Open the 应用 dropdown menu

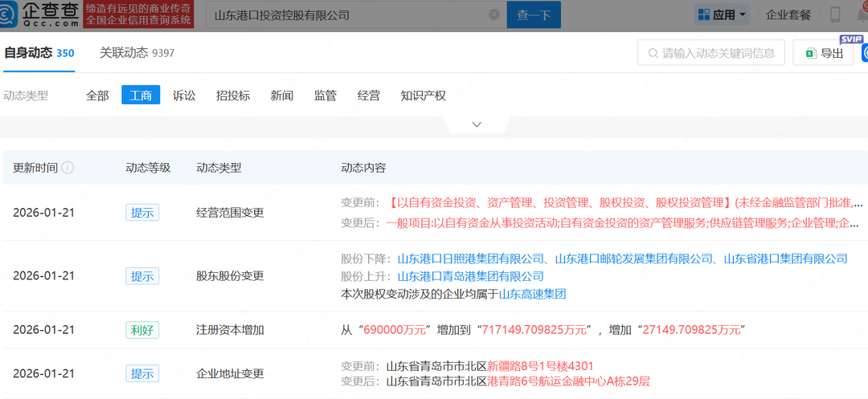click(721, 14)
